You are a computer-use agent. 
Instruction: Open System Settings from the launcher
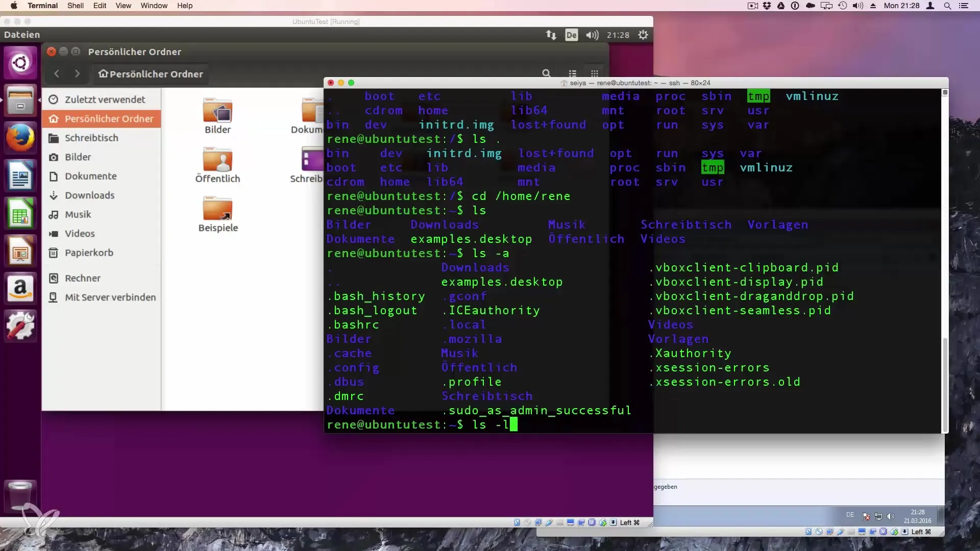pos(20,327)
